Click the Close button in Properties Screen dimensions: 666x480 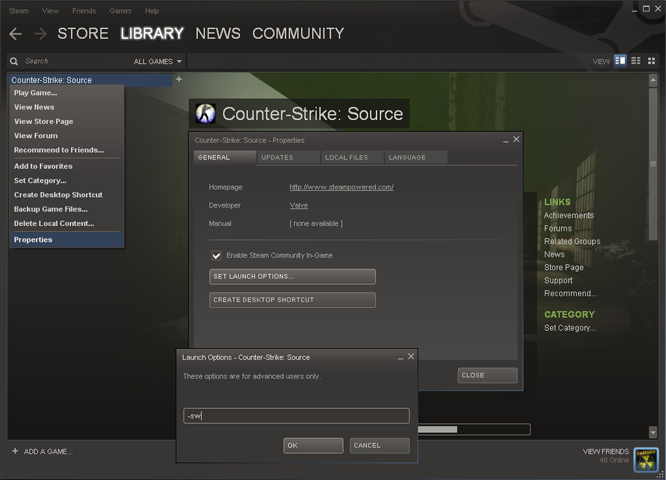pos(487,376)
